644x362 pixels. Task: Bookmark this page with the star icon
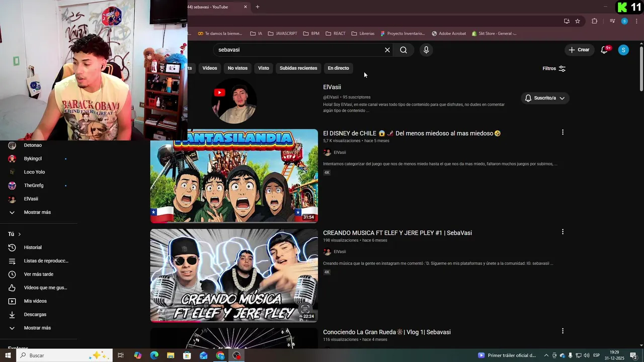578,21
